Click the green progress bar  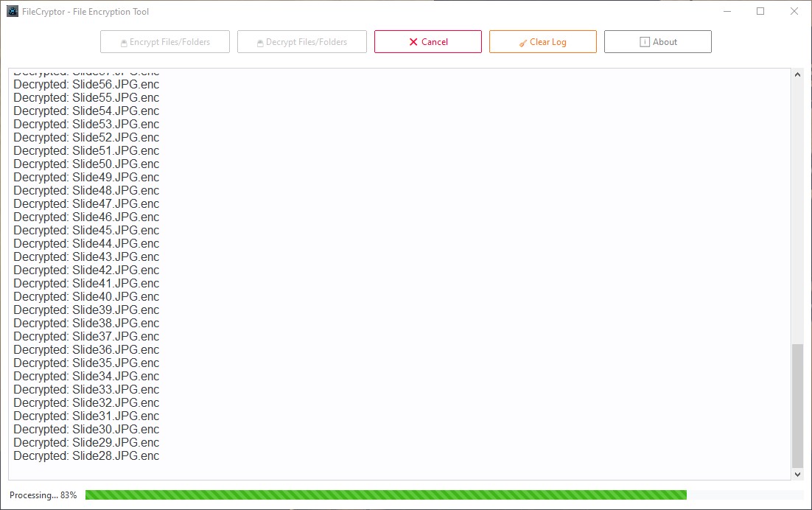386,495
